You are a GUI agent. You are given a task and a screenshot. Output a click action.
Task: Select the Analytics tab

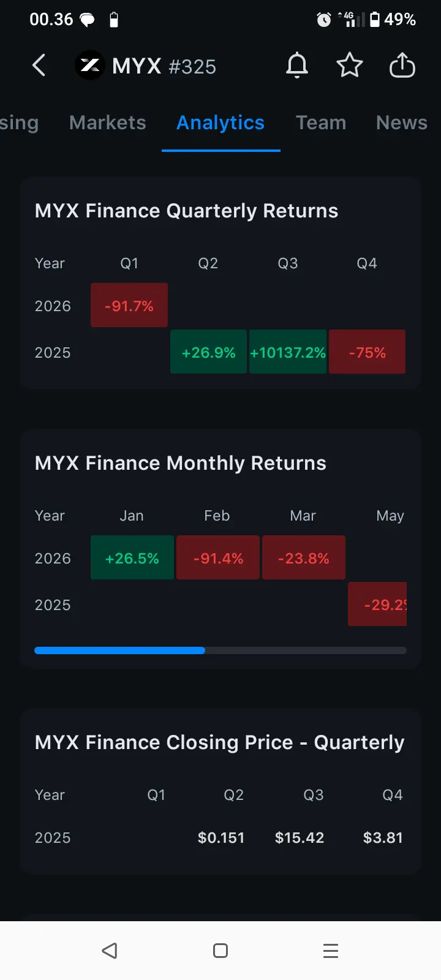click(x=221, y=123)
